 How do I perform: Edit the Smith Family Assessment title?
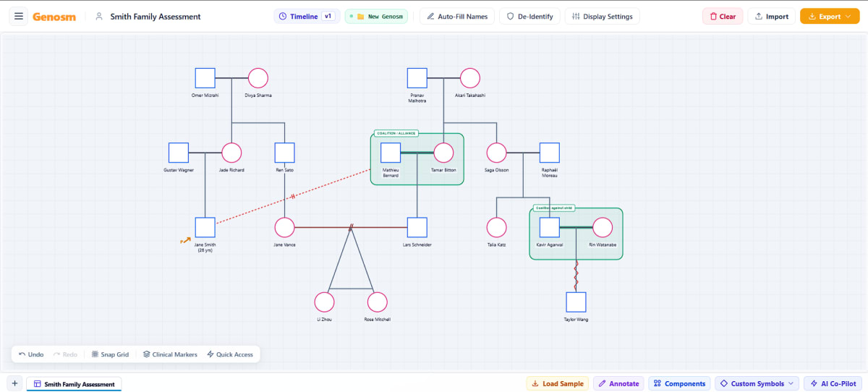[x=156, y=16]
